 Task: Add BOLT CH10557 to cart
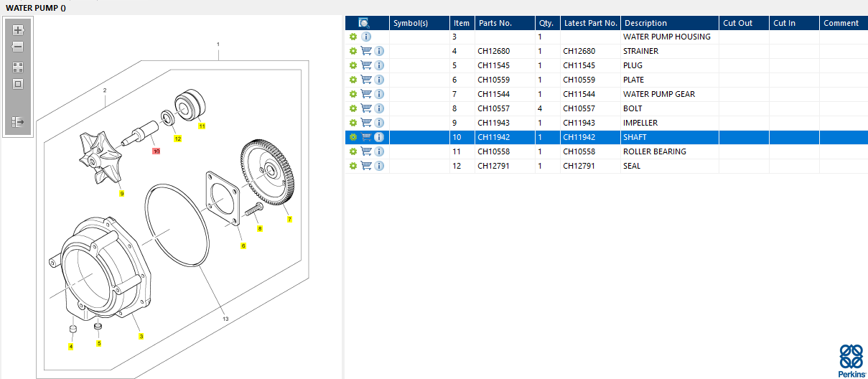pos(366,108)
